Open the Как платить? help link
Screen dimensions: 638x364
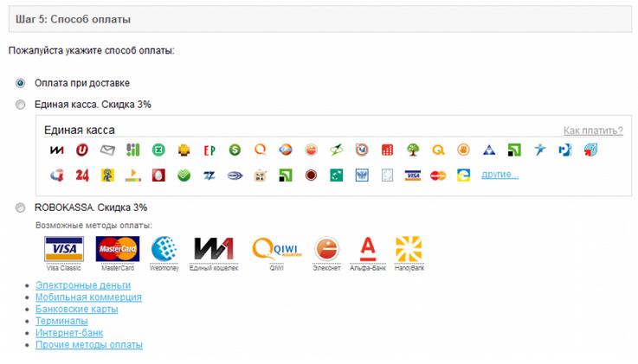click(592, 131)
